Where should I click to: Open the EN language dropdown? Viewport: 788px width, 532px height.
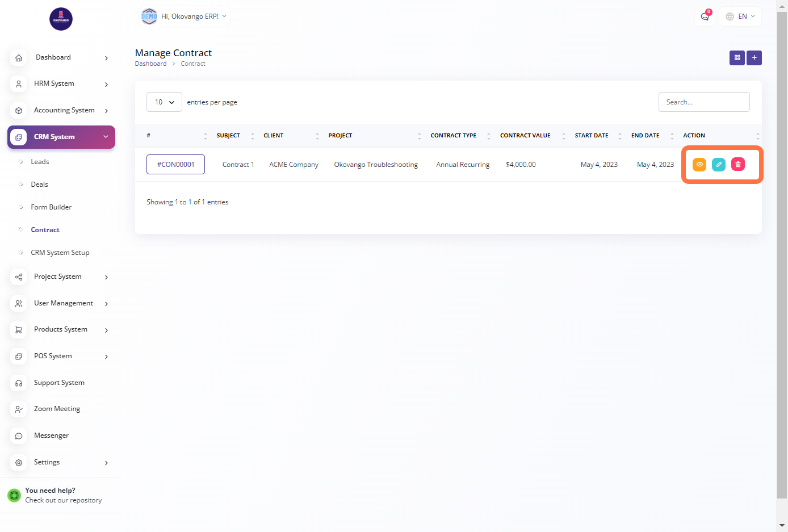point(740,16)
